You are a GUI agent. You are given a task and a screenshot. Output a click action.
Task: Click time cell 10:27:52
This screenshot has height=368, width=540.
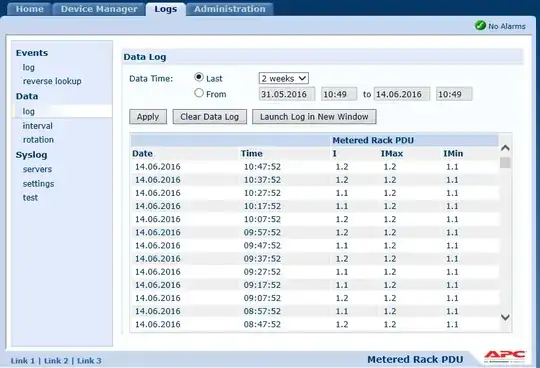(x=262, y=193)
